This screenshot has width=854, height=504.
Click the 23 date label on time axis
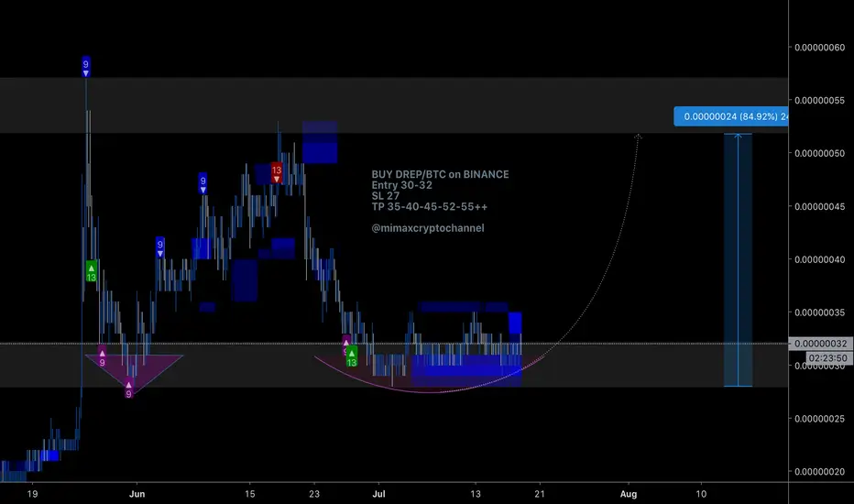click(x=314, y=494)
